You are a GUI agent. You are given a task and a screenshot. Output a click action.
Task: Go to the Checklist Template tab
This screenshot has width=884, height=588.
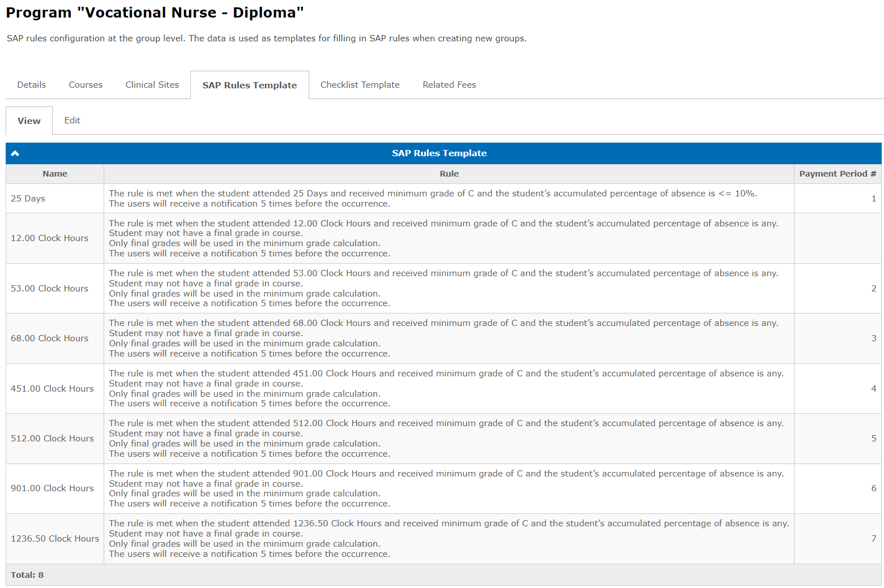360,85
